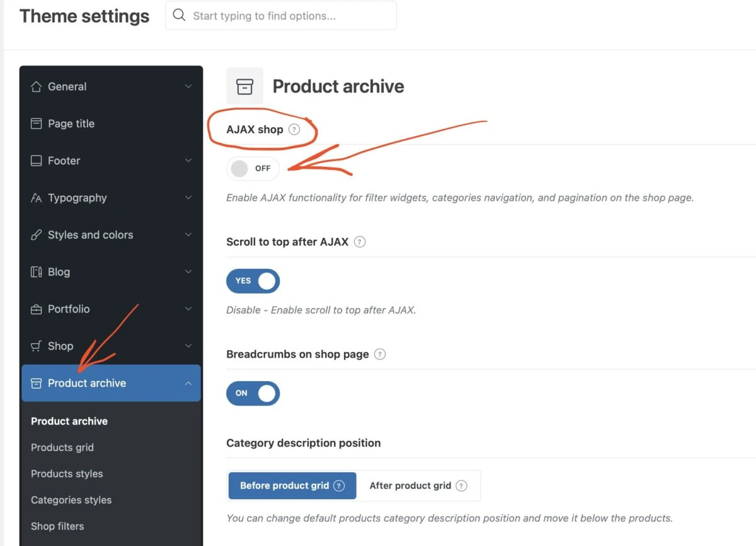Click the help icon next to AJAX shop
756x546 pixels.
[294, 130]
